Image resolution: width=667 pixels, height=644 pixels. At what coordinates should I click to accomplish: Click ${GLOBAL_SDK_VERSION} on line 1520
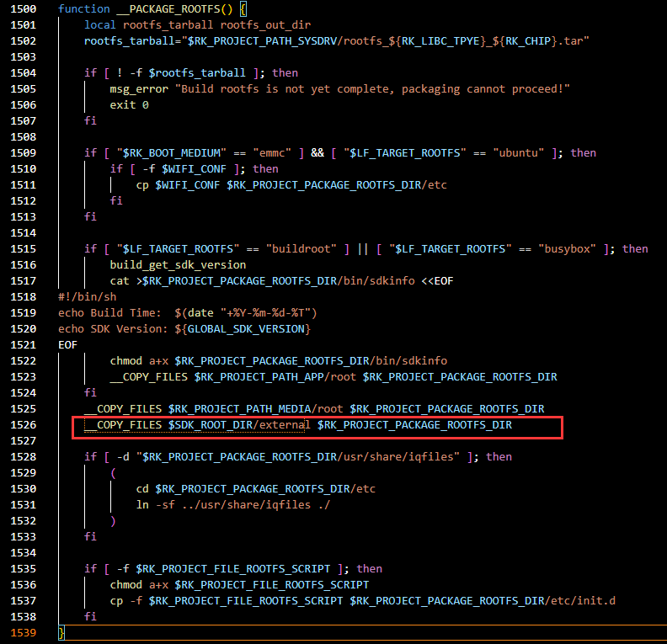(x=243, y=329)
